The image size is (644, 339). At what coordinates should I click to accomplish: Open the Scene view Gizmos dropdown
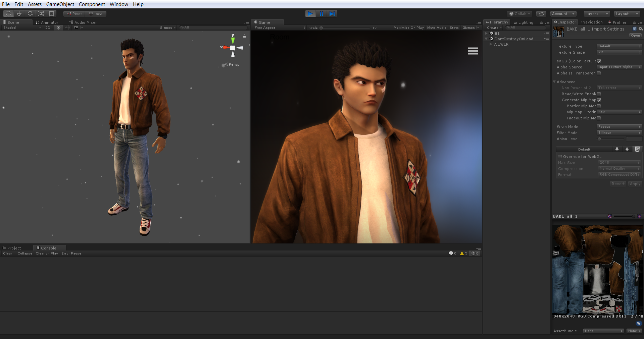tap(167, 28)
